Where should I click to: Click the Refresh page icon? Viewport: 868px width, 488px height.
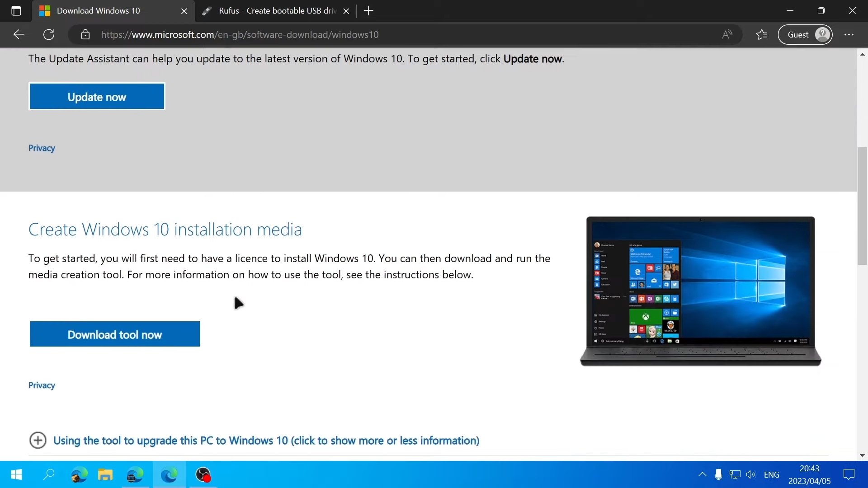point(49,34)
